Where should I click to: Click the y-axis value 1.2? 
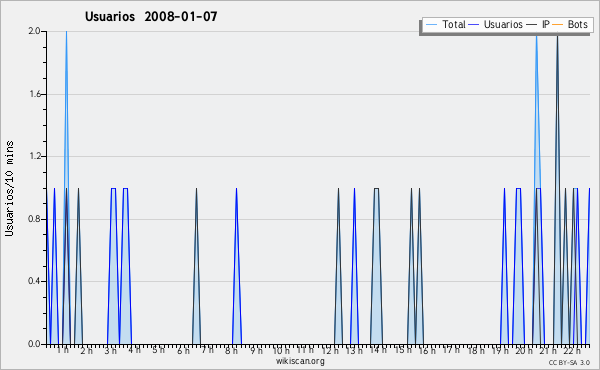pos(34,156)
